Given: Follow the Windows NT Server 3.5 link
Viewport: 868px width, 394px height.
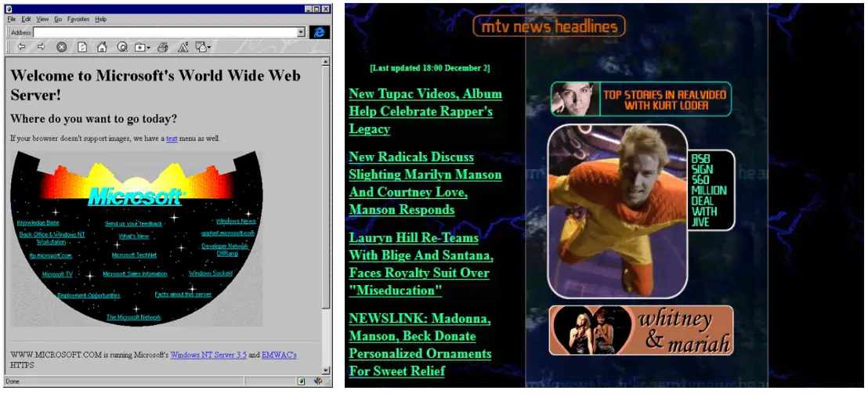Looking at the screenshot, I should point(208,356).
